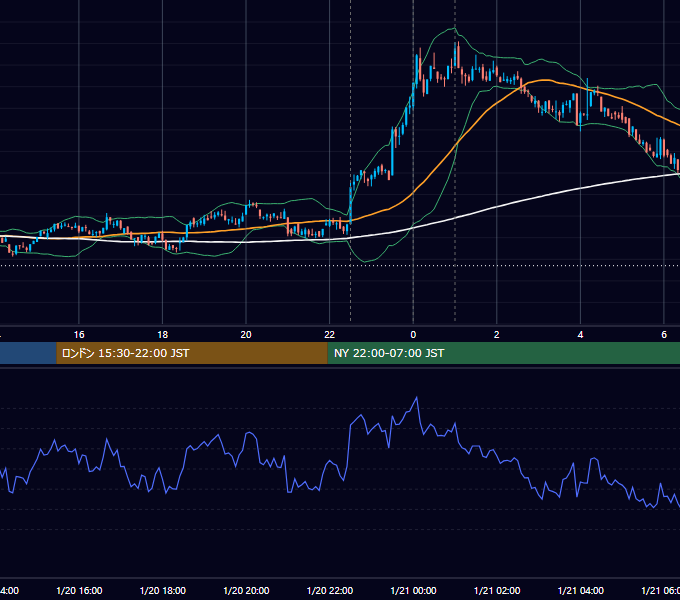The height and width of the screenshot is (600, 680).
Task: Click the 0 hour label on upper chart axis
Action: (413, 335)
